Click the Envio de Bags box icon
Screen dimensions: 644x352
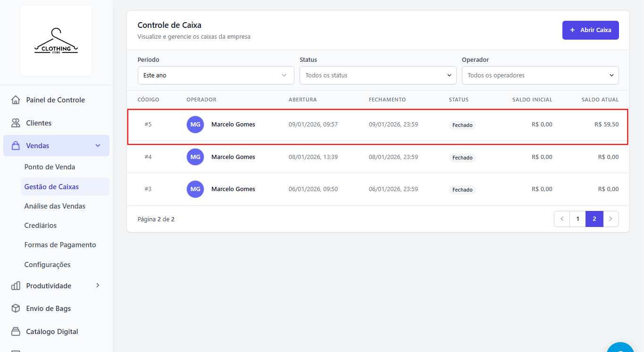tap(16, 309)
